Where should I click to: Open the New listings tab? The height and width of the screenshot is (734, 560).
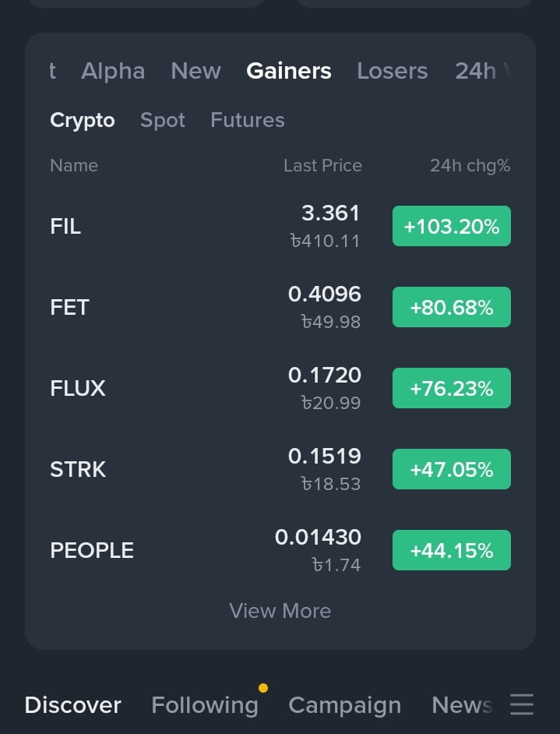pyautogui.click(x=195, y=71)
